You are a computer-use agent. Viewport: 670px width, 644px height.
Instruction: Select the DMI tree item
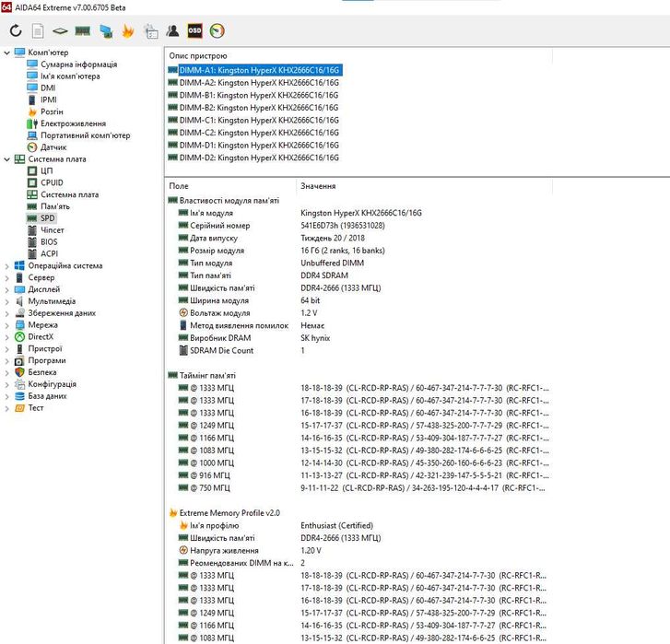click(48, 88)
